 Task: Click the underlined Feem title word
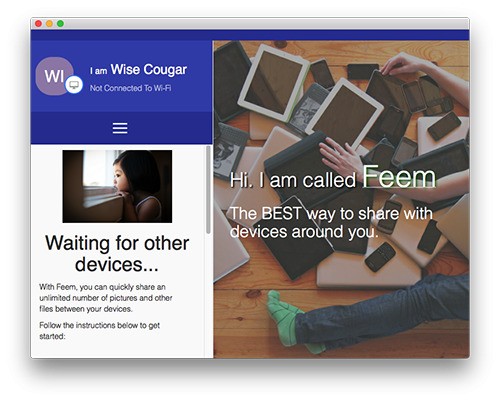[x=399, y=177]
